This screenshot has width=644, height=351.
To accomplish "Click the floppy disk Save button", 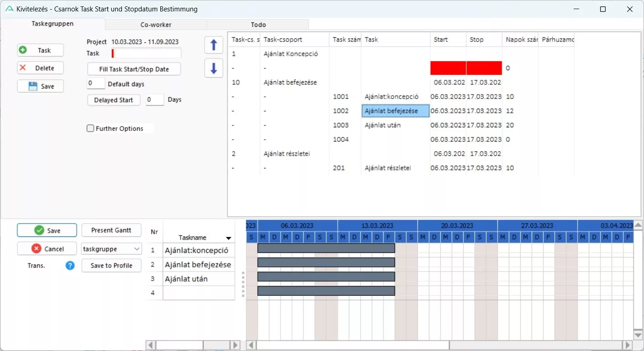I will (40, 86).
